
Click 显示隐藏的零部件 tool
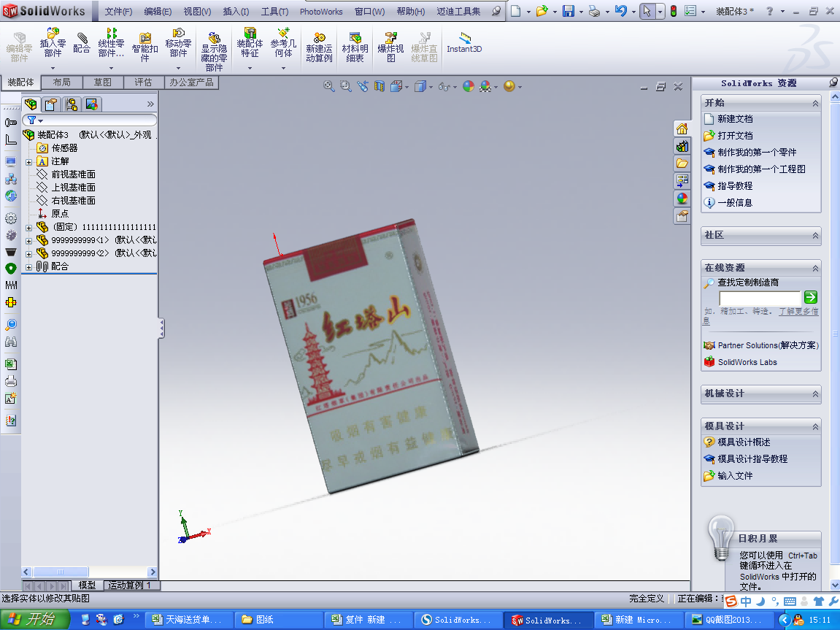pos(214,51)
